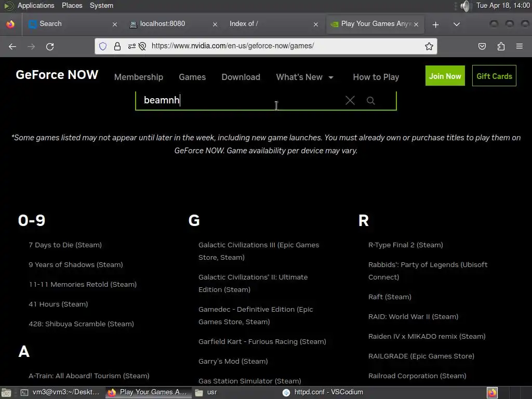Viewport: 532px width, 399px height.
Task: Open the Games nav link
Action: [192, 77]
